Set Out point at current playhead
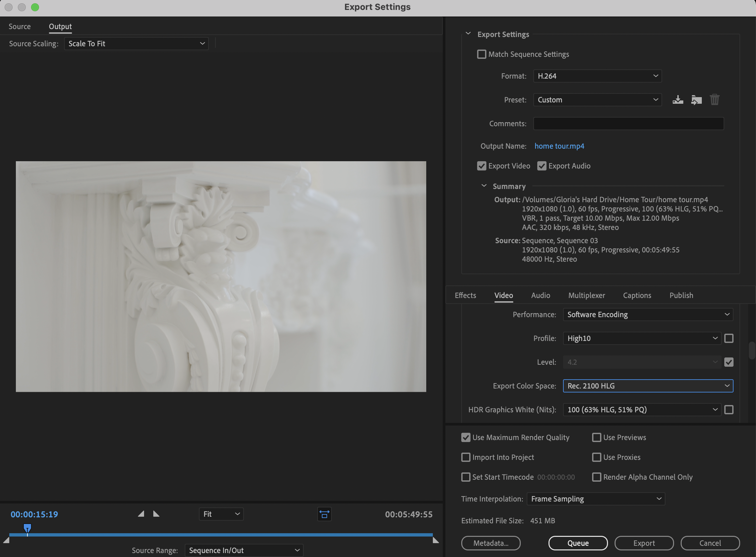 pyautogui.click(x=156, y=513)
